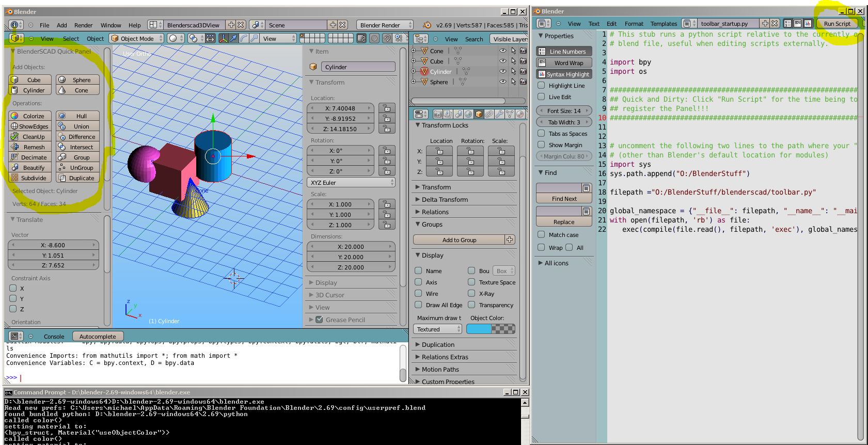Add a Sphere via BlenderSCAD panel
Image resolution: width=868 pixels, height=445 pixels.
pos(77,80)
